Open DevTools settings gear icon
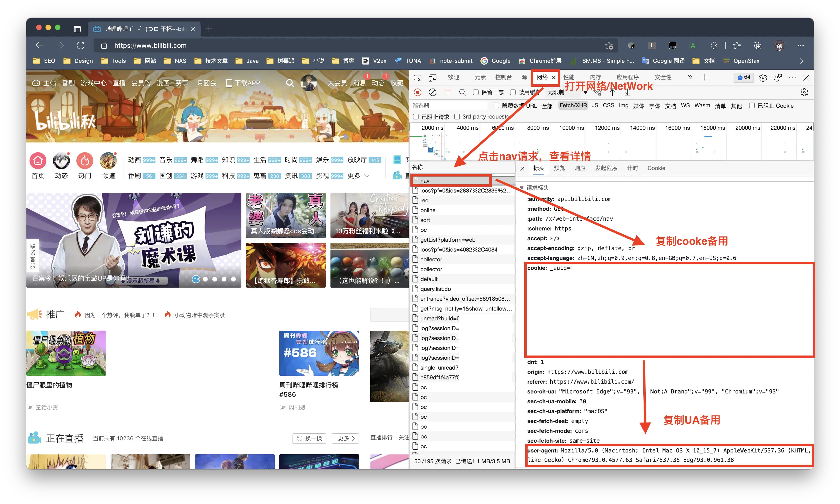840x504 pixels. click(763, 78)
